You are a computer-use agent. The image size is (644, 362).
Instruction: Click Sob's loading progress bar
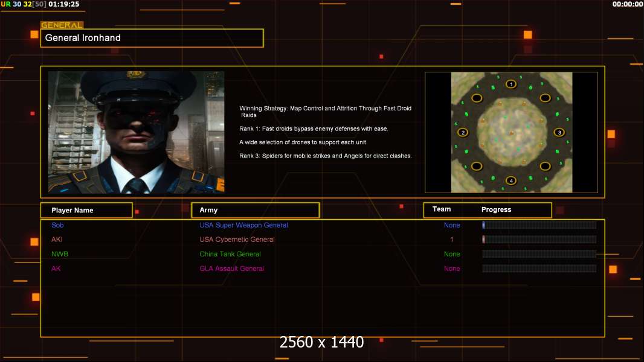click(x=539, y=224)
